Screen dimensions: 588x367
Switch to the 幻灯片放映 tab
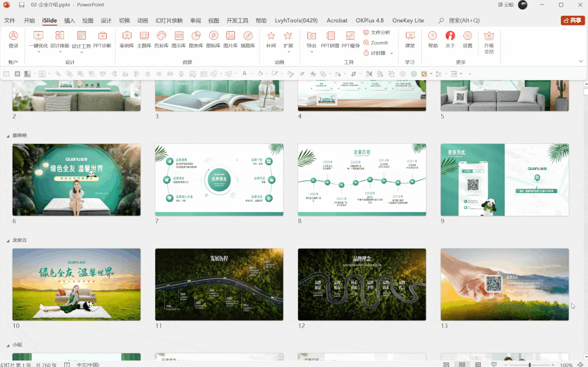[169, 21]
